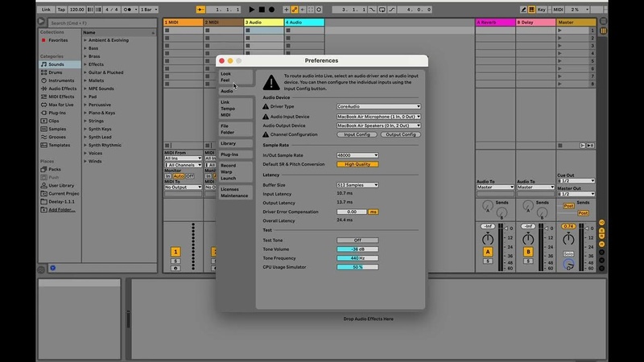Image resolution: width=644 pixels, height=362 pixels.
Task: Click the Key map mode button
Action: 541,10
